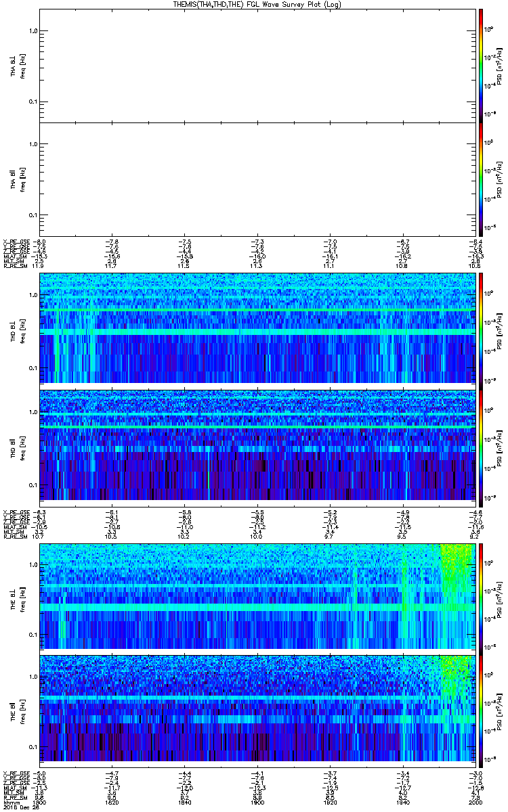Click the '1840' time tick label
Viewport: 508px width, 812px height.
(184, 802)
